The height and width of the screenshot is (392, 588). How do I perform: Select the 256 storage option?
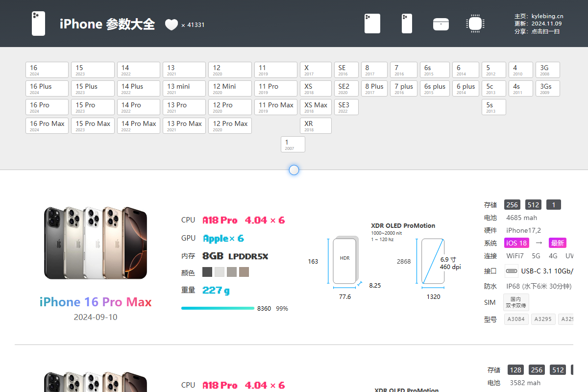point(512,204)
